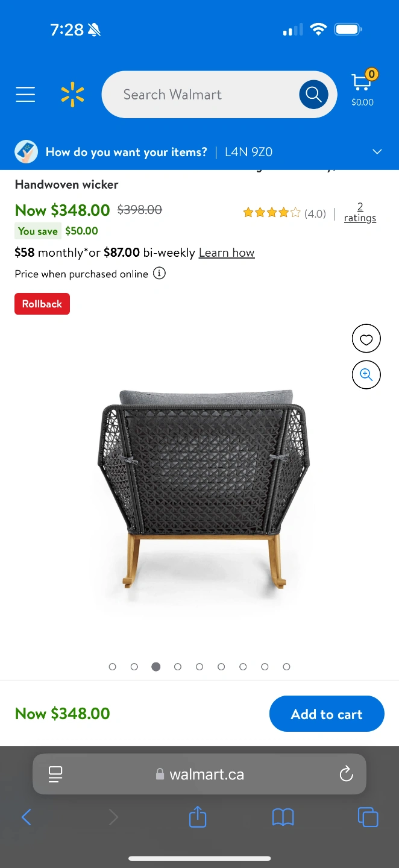This screenshot has height=868, width=399.
Task: Click the price info circle icon
Action: coord(159,274)
